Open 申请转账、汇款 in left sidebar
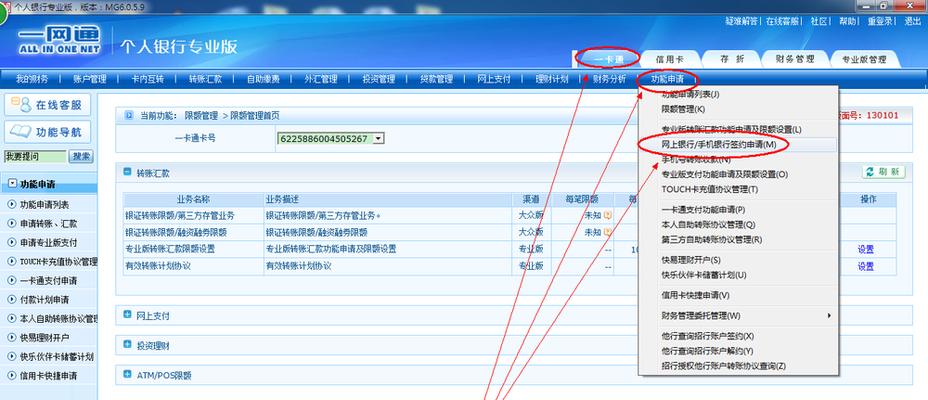Screen dimensions: 928x400 pyautogui.click(x=49, y=224)
